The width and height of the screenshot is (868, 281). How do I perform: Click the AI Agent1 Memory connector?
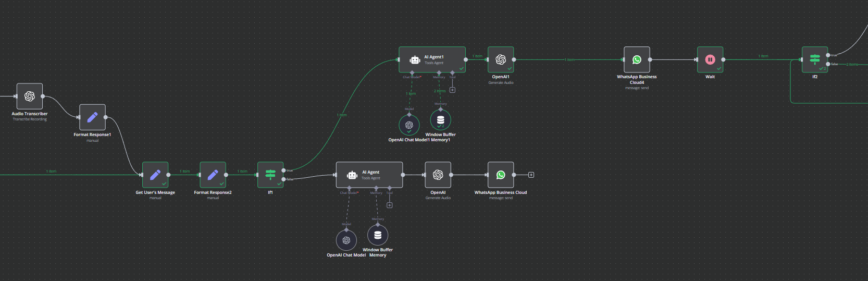[x=439, y=72]
